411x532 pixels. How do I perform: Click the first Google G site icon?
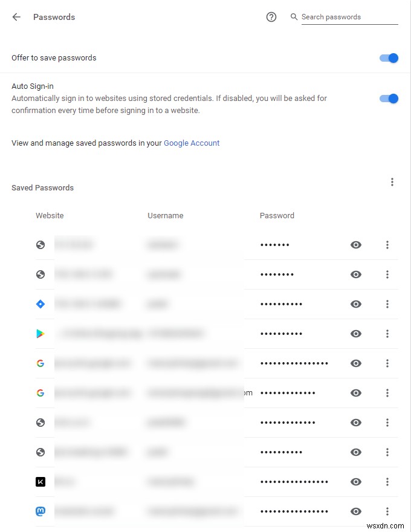coord(40,363)
